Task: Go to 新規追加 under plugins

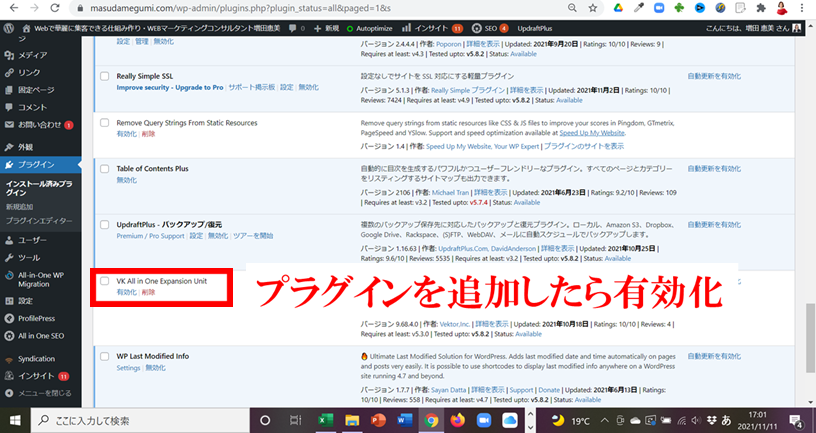Action: tap(19, 207)
